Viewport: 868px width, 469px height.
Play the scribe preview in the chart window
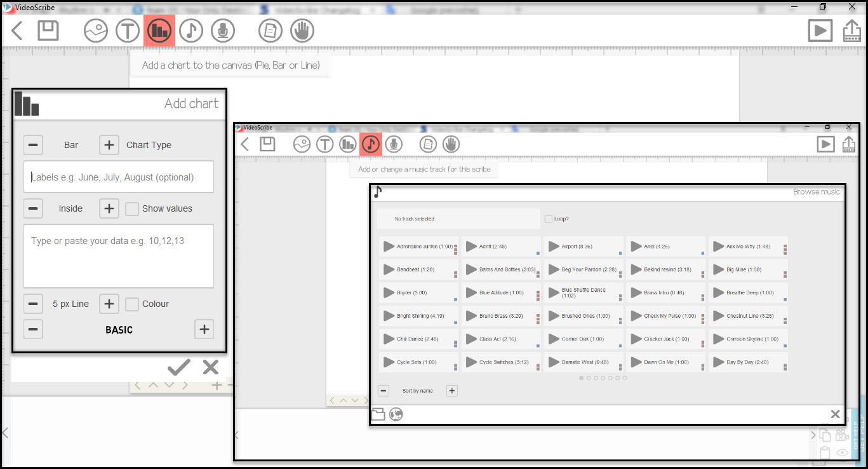coord(820,31)
